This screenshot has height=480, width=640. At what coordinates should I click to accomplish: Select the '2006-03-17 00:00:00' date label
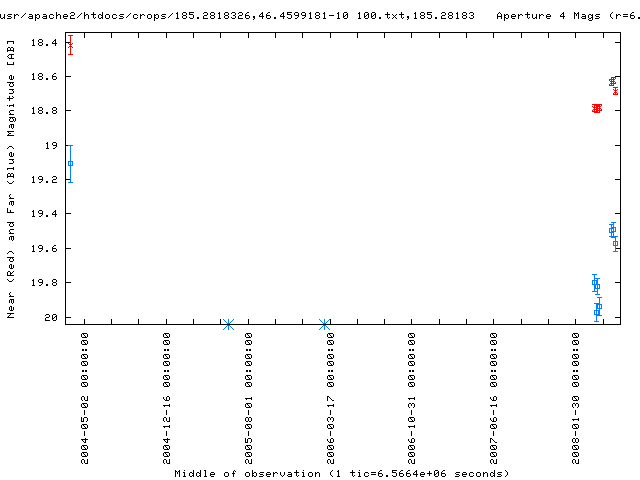tap(330, 398)
